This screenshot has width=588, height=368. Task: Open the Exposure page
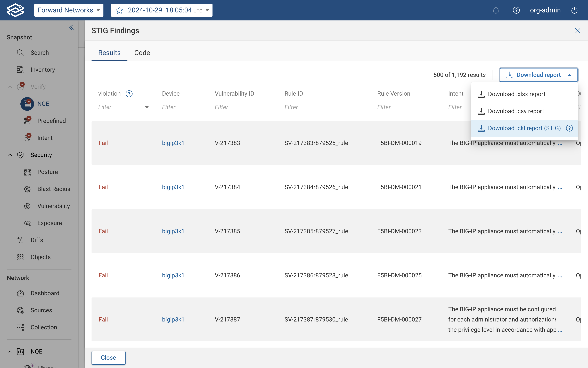[x=50, y=223]
